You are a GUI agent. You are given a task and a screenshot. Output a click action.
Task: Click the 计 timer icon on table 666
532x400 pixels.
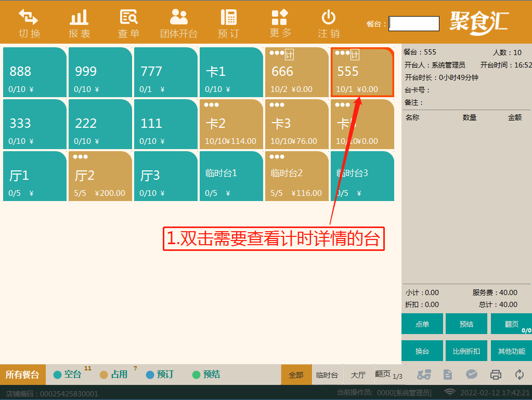click(289, 55)
